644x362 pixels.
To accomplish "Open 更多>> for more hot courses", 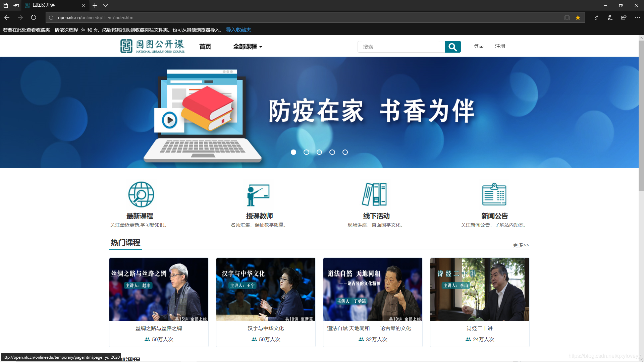I will click(x=520, y=245).
